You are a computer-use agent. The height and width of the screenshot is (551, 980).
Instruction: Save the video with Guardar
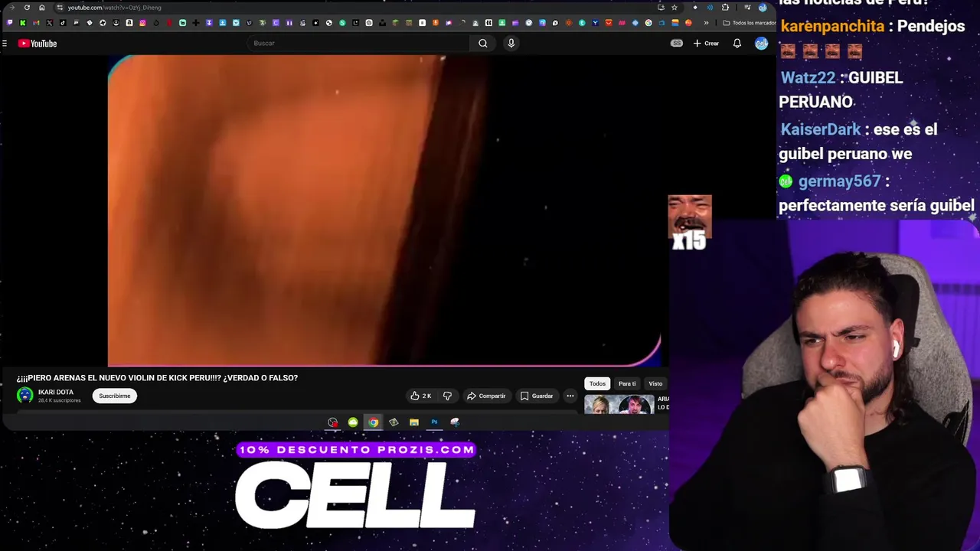click(537, 396)
